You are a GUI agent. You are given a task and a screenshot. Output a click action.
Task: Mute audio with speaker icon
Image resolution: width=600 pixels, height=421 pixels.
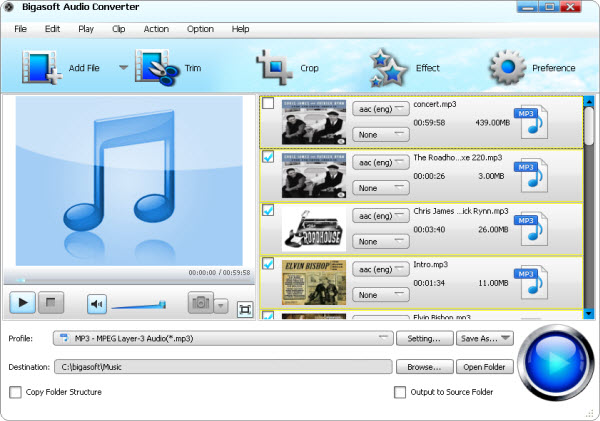pos(97,304)
